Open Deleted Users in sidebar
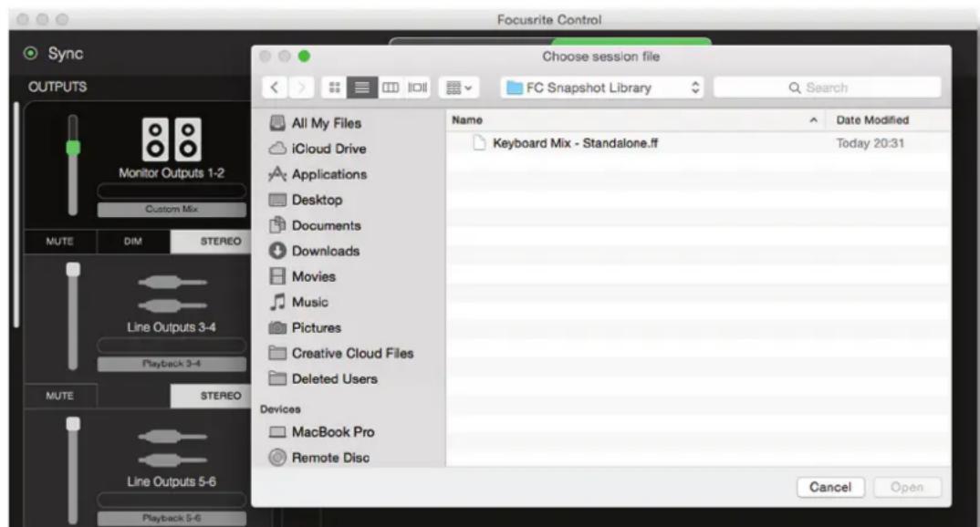 coord(323,379)
